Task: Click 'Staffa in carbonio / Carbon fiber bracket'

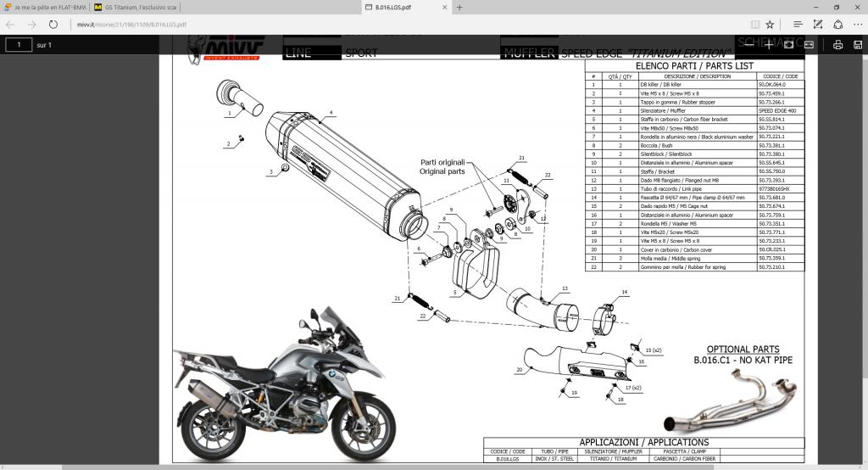Action: [x=684, y=119]
